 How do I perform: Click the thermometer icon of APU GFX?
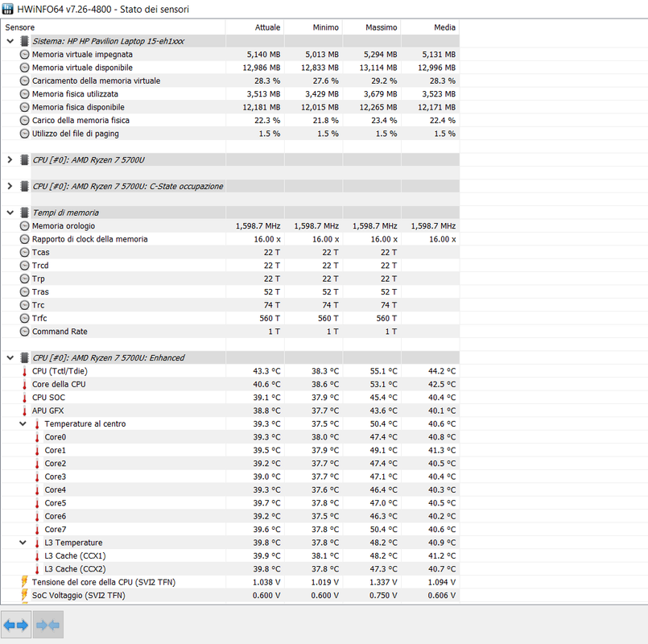click(x=24, y=411)
